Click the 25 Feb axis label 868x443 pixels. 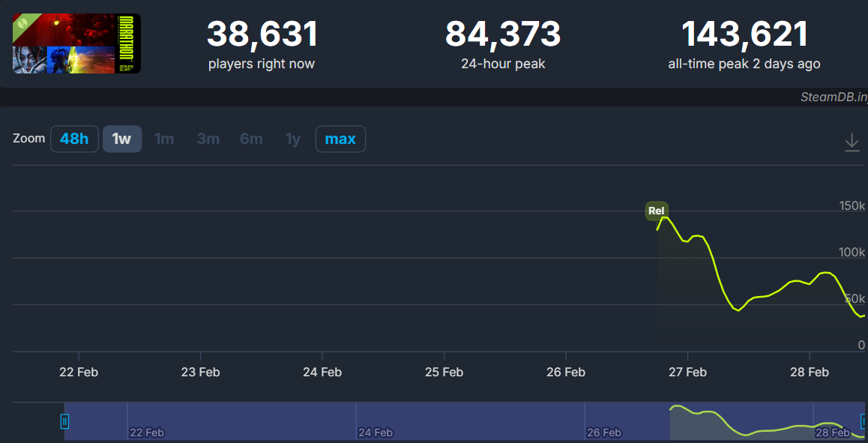(444, 372)
